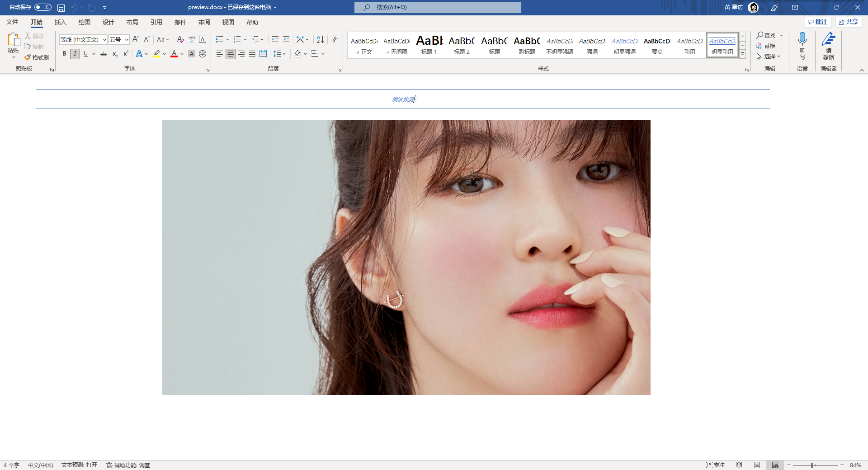Open the 插入 (Insert) ribbon tab
The height and width of the screenshot is (470, 868).
(x=60, y=22)
